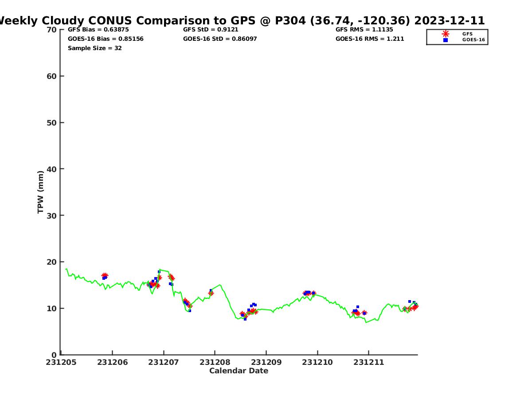The width and height of the screenshot is (532, 399).
Task: Click the 'TPW (mm)' y-axis label
Action: click(41, 192)
